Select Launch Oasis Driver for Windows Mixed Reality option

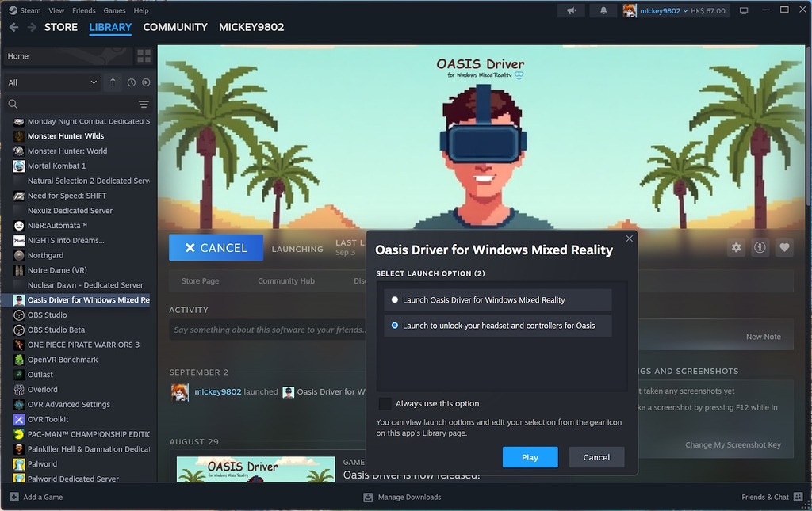click(498, 300)
